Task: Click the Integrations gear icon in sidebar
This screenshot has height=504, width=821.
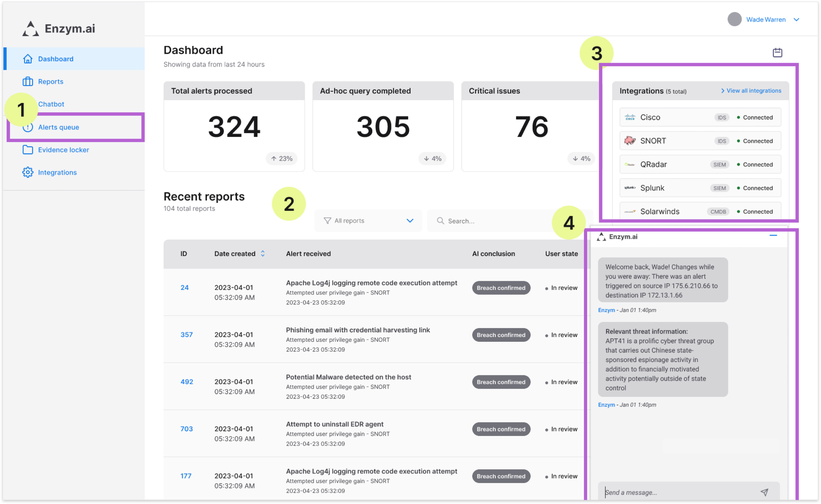Action: 28,172
